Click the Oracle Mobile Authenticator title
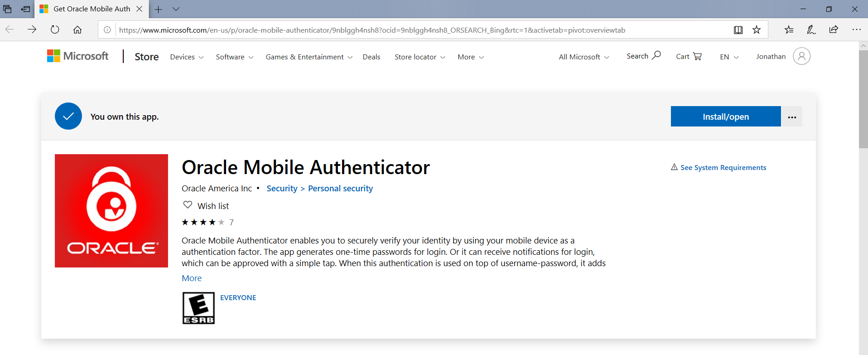The width and height of the screenshot is (868, 355). pyautogui.click(x=306, y=167)
